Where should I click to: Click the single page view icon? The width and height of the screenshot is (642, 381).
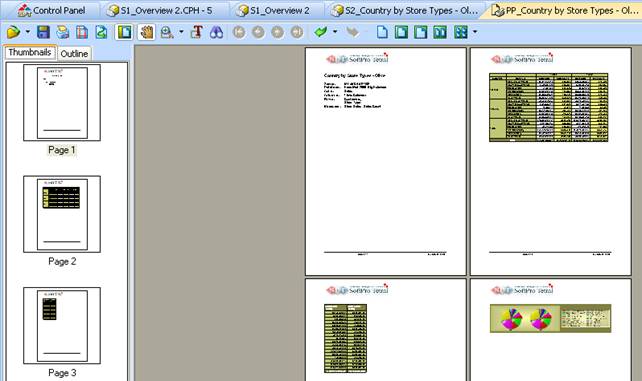(382, 32)
